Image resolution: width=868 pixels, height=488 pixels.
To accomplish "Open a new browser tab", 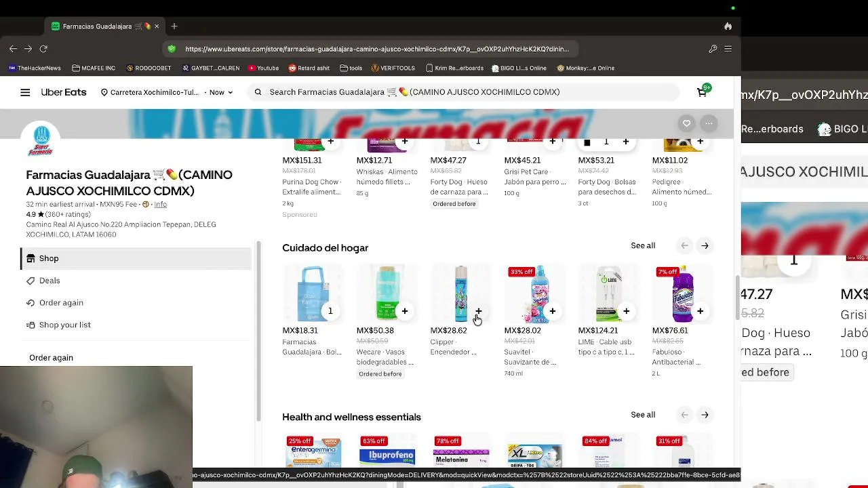I will tap(174, 26).
